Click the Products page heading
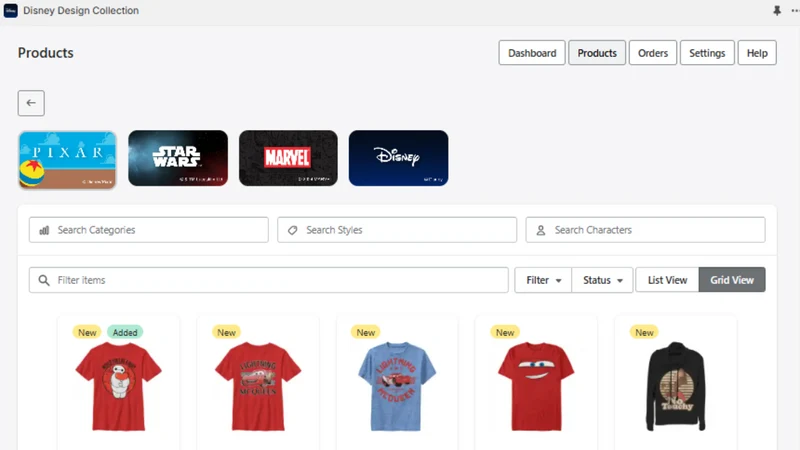 tap(45, 53)
